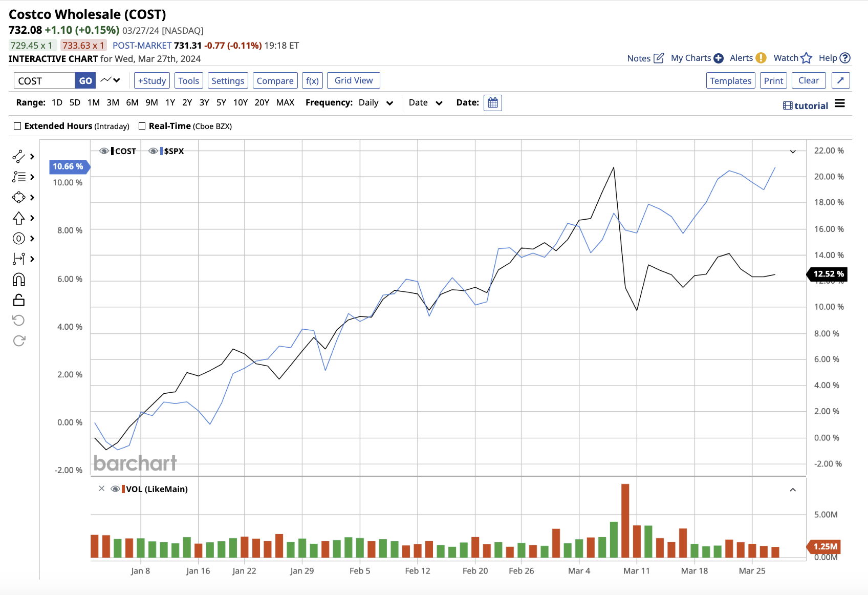Viewport: 868px width, 595px height.
Task: Click the COST symbol input field
Action: (45, 81)
